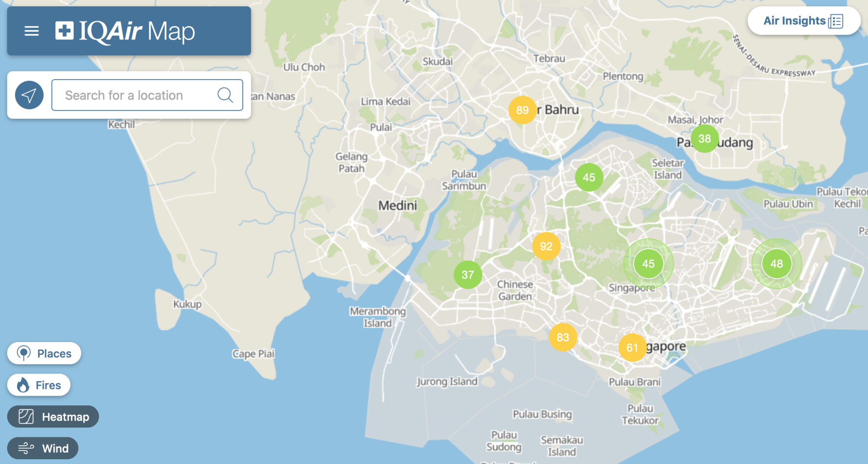Select the AQI 38 marker at Pasir Gudang
This screenshot has height=464, width=868.
704,139
